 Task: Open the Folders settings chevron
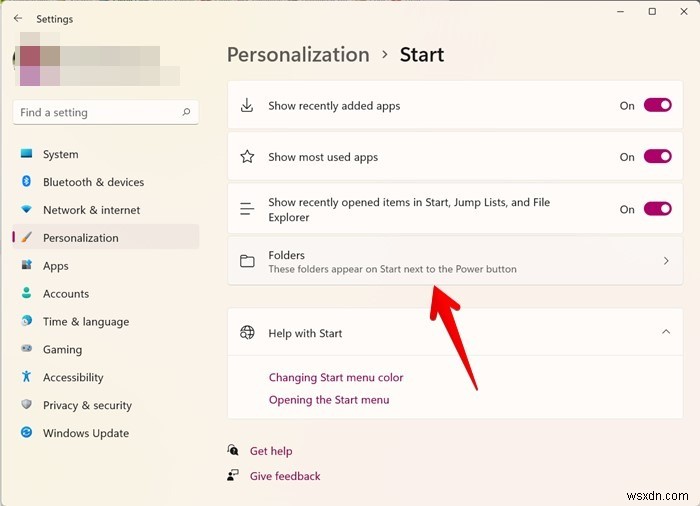(x=666, y=261)
